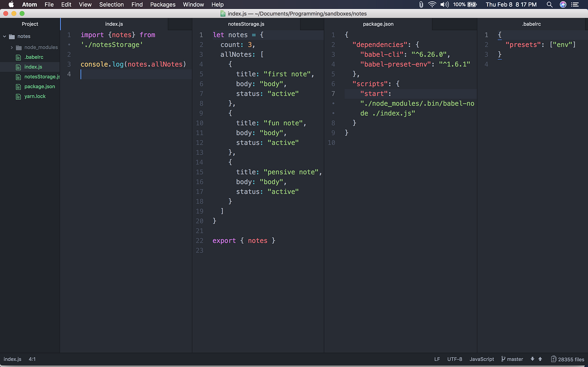Click the git push up-arrow in status bar
This screenshot has height=367, width=588.
click(539, 359)
